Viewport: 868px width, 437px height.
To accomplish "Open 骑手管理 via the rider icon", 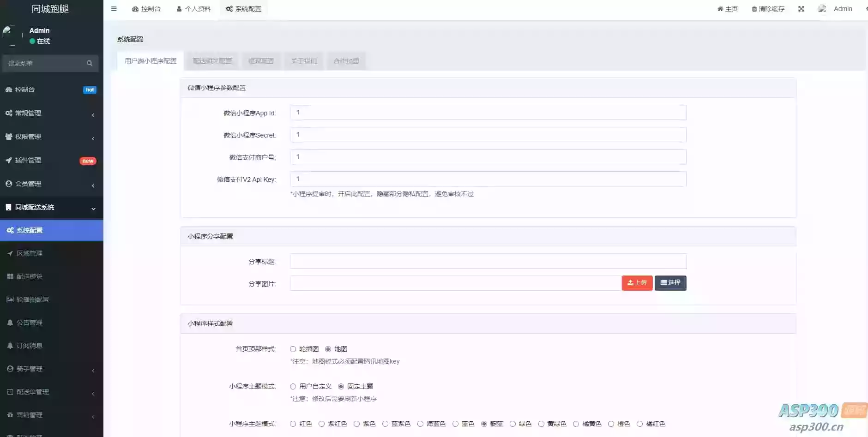I will coord(10,368).
